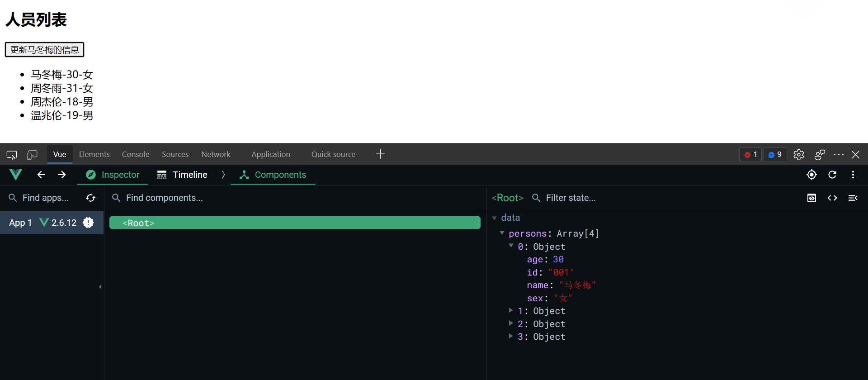Collapse the data section
Viewport: 868px width, 380px height.
click(x=495, y=218)
